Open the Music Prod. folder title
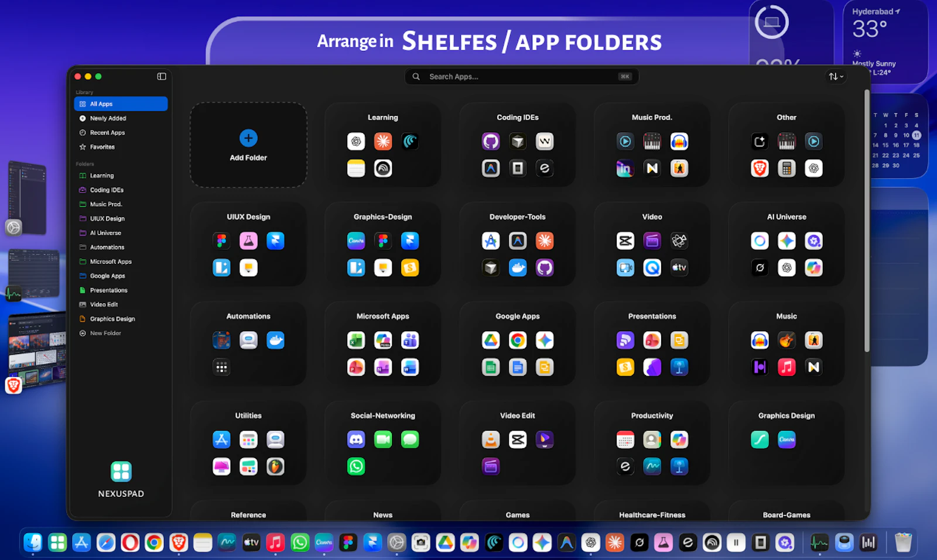 tap(652, 117)
